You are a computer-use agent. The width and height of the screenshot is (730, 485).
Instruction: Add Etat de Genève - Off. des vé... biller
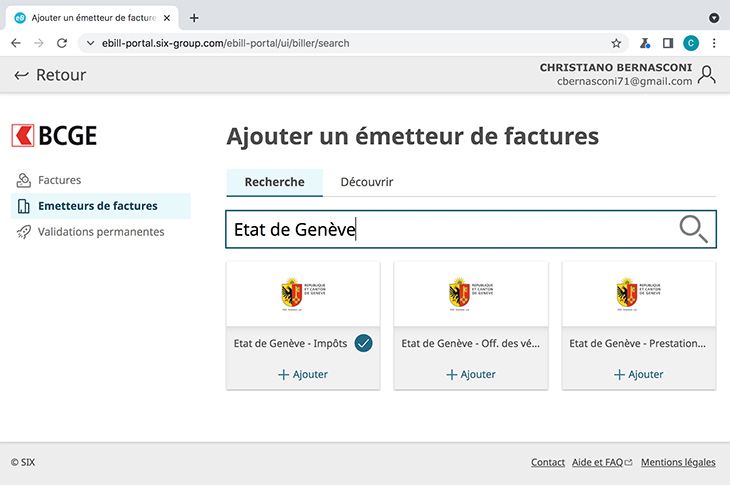point(471,374)
